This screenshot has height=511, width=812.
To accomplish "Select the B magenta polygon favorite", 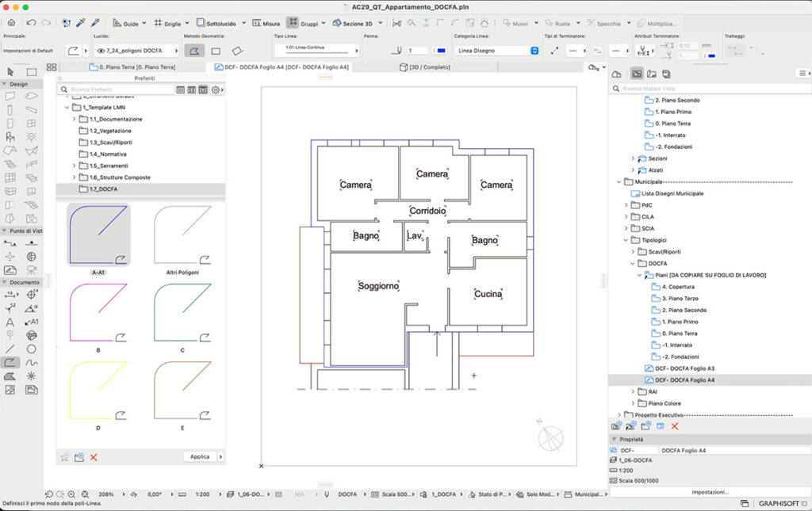I will pos(98,312).
